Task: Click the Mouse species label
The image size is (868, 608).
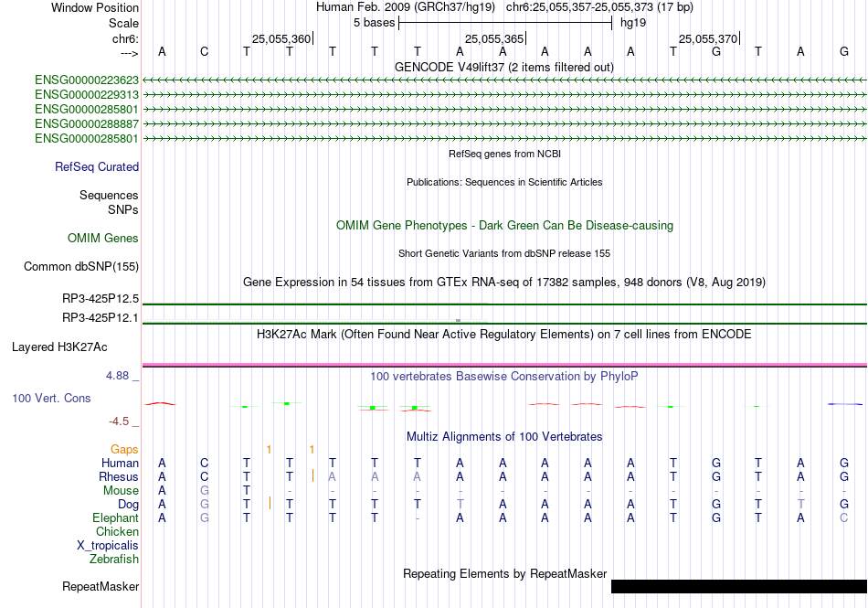Action: click(x=121, y=491)
